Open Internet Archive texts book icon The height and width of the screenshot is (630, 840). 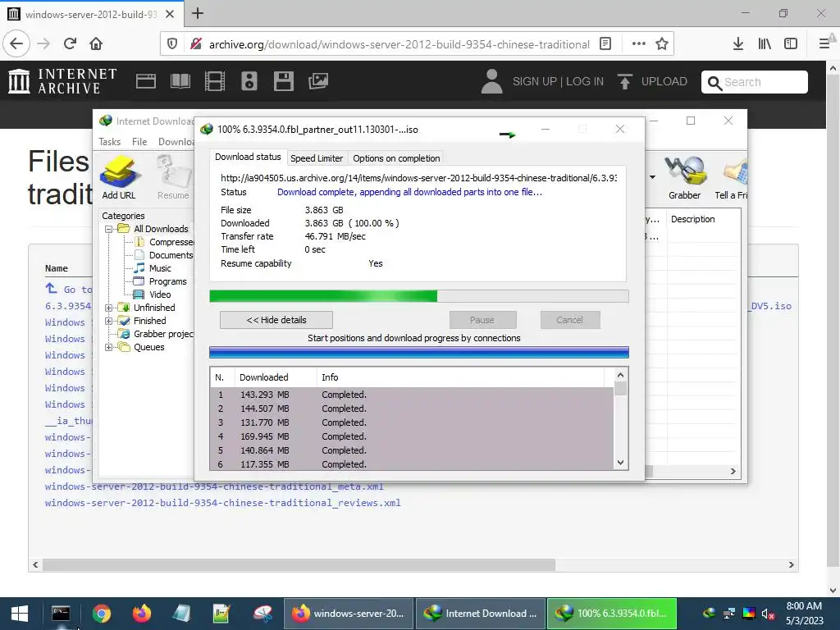pos(180,81)
